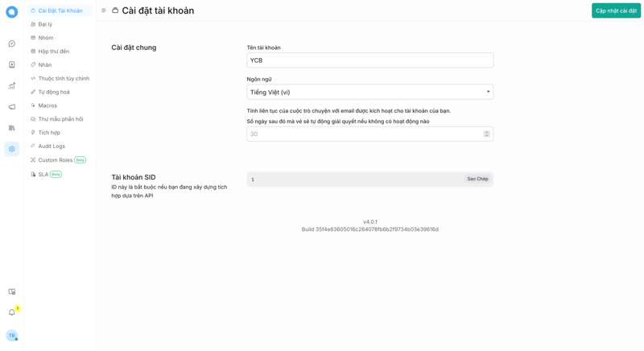Screen dimensions: 644x351
Task: Open the TB user profile avatar
Action: [x=11, y=335]
